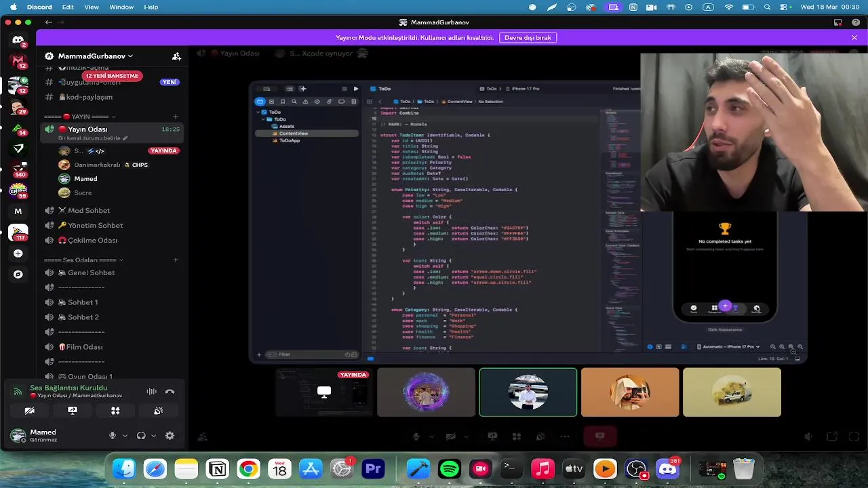Open noise suppression waveform icon in voice panel
This screenshot has height=488, width=868.
pyautogui.click(x=151, y=391)
